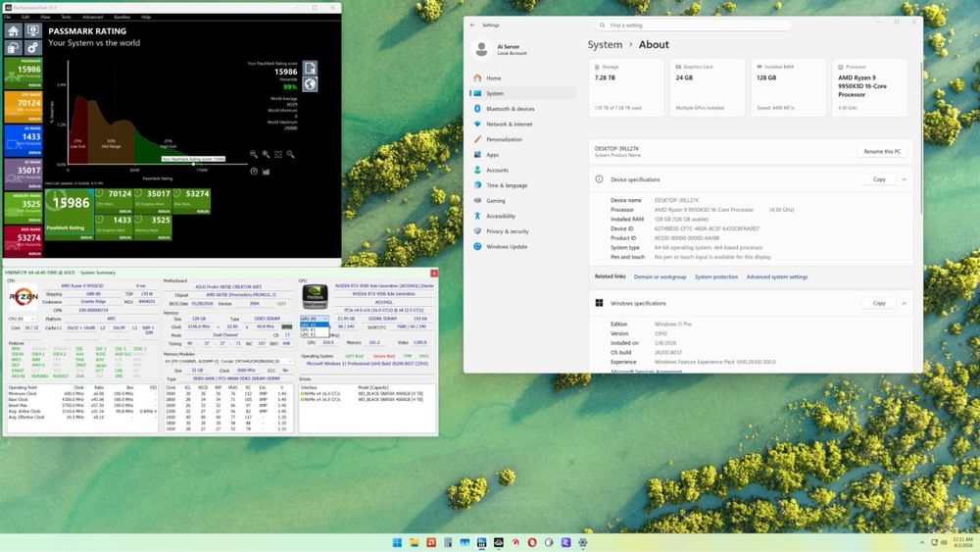
Task: Copy the Windows specifications
Action: pos(879,303)
